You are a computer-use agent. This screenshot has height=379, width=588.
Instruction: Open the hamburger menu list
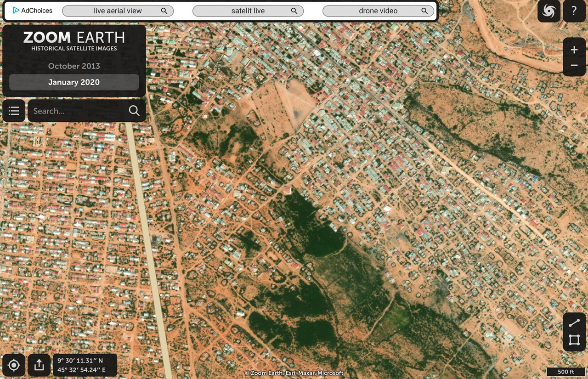click(x=14, y=111)
